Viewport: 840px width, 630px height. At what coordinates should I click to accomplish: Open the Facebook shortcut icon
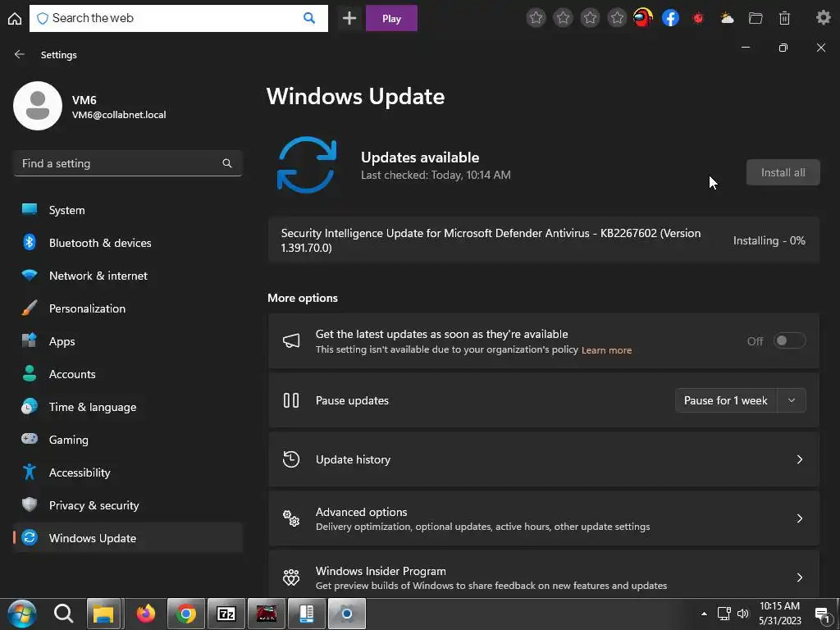[x=671, y=18]
